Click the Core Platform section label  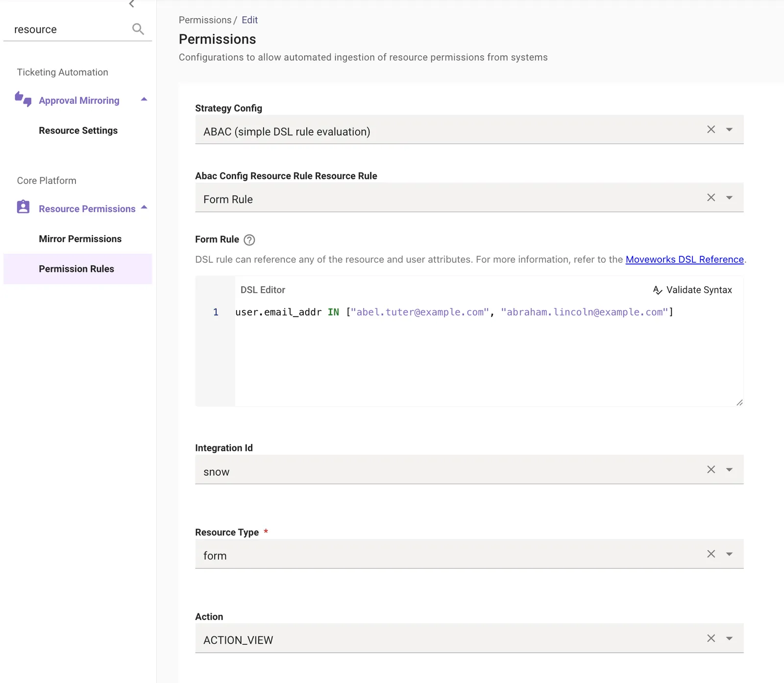coord(47,180)
